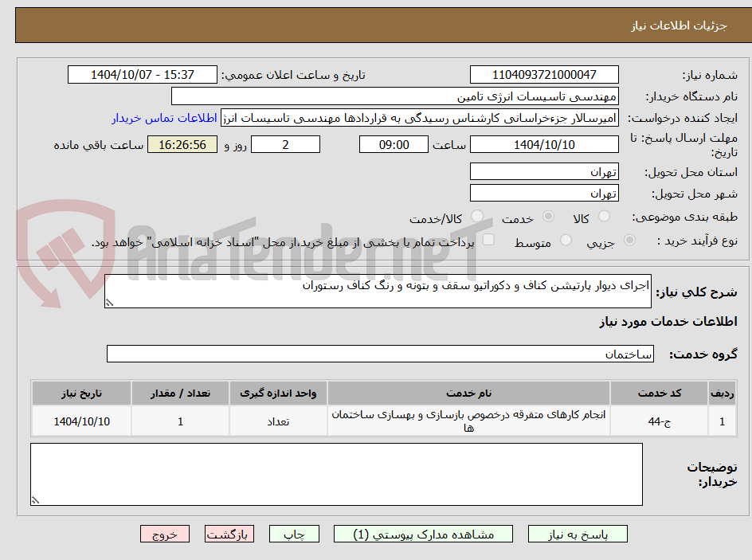
Task: Click the "چاپ" print button
Action: (x=294, y=534)
